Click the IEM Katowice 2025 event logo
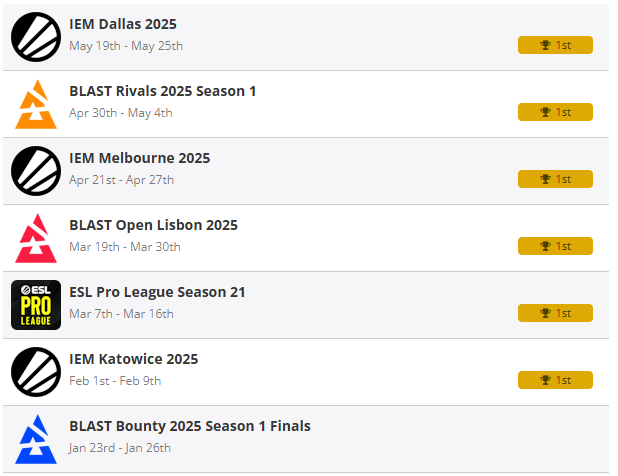618x476 pixels. pos(36,372)
